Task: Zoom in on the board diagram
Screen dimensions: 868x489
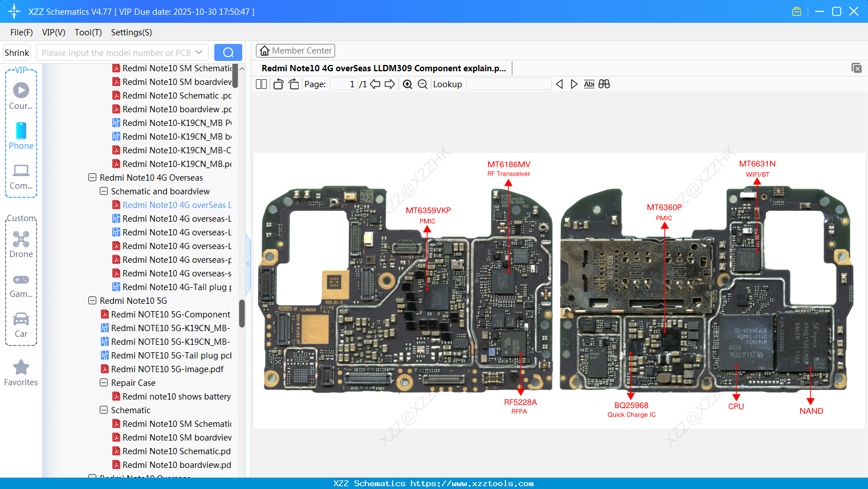Action: tap(407, 84)
